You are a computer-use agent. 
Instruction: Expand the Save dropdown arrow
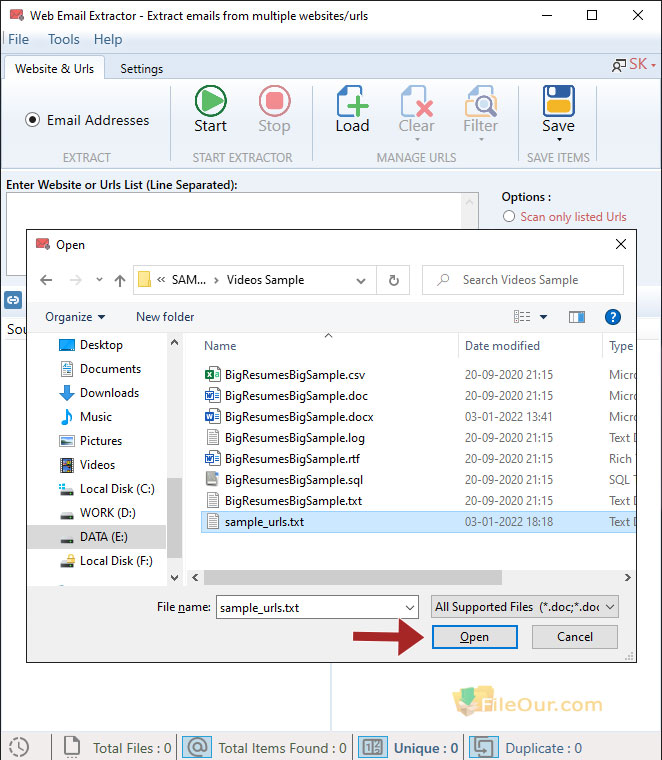[x=559, y=140]
